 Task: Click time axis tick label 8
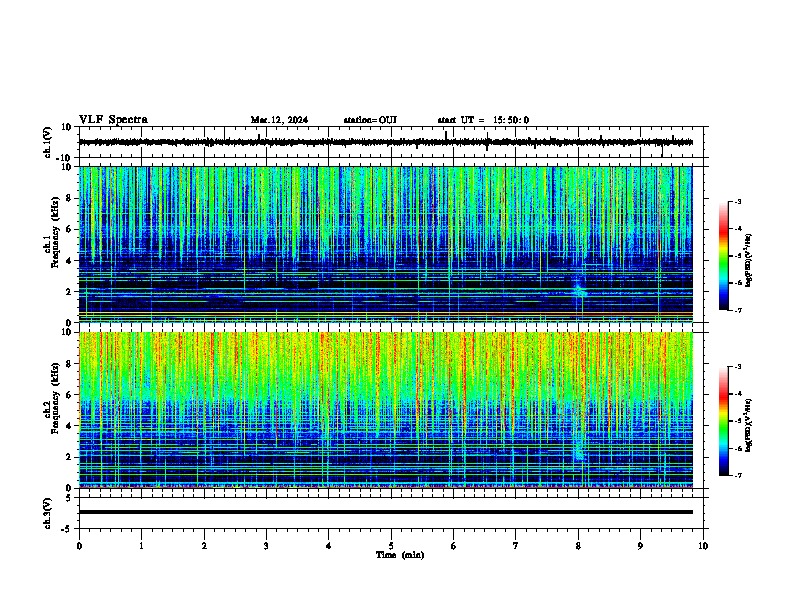pos(578,546)
